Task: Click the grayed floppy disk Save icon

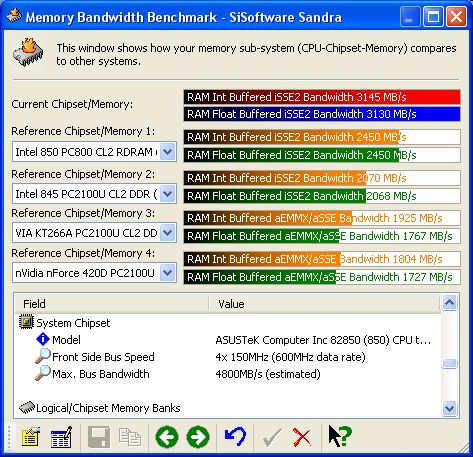Action: tap(99, 437)
